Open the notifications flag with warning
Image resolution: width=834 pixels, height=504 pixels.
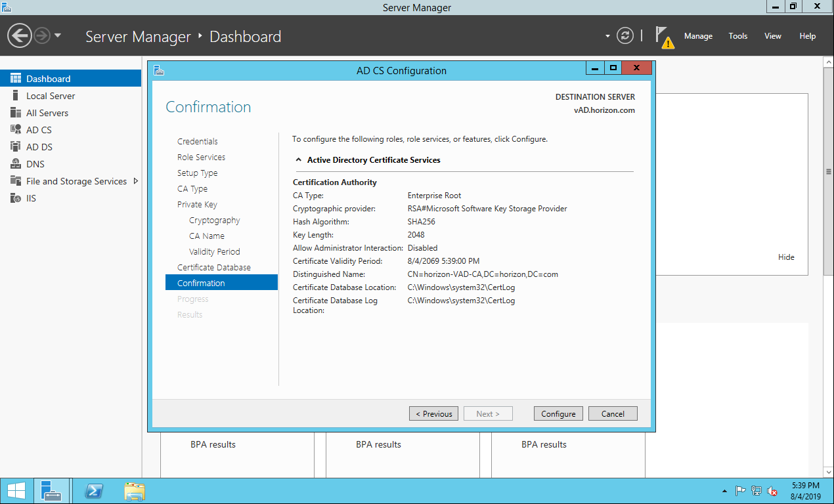pos(664,37)
